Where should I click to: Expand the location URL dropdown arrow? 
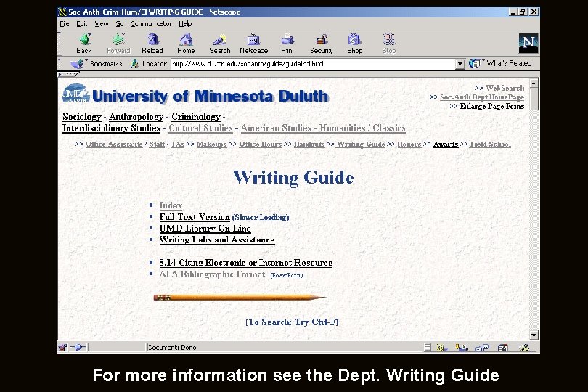click(x=460, y=64)
